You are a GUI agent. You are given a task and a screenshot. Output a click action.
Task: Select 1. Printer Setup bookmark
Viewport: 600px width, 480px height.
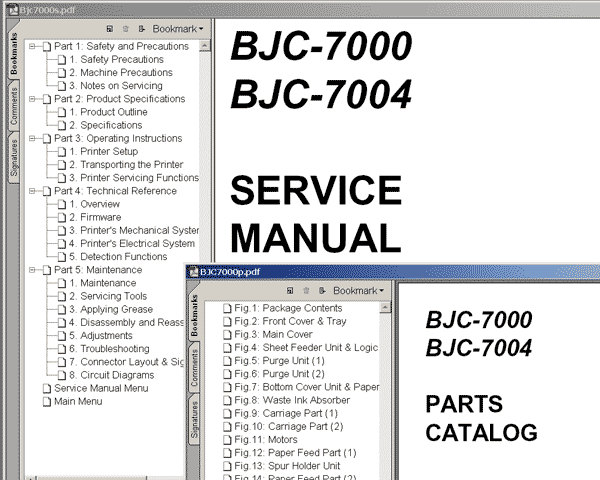pyautogui.click(x=104, y=151)
